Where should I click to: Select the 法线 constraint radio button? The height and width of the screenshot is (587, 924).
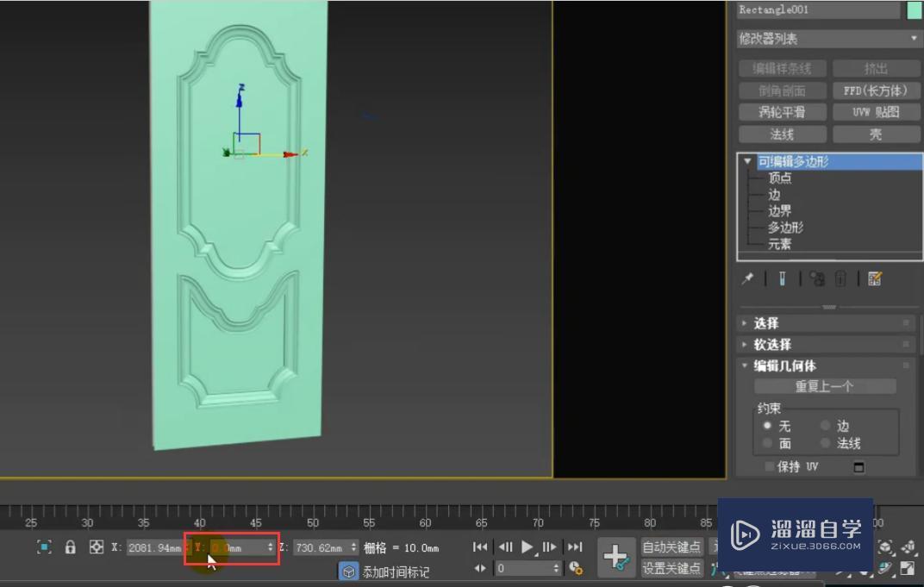pos(826,443)
